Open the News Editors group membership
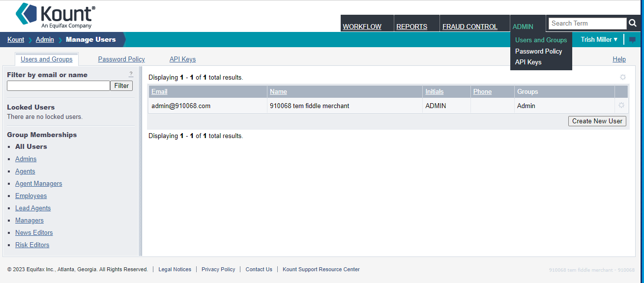The height and width of the screenshot is (283, 644). click(x=34, y=232)
